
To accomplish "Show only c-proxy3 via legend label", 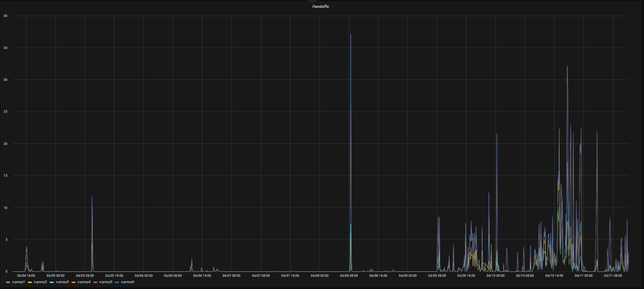I will click(62, 282).
